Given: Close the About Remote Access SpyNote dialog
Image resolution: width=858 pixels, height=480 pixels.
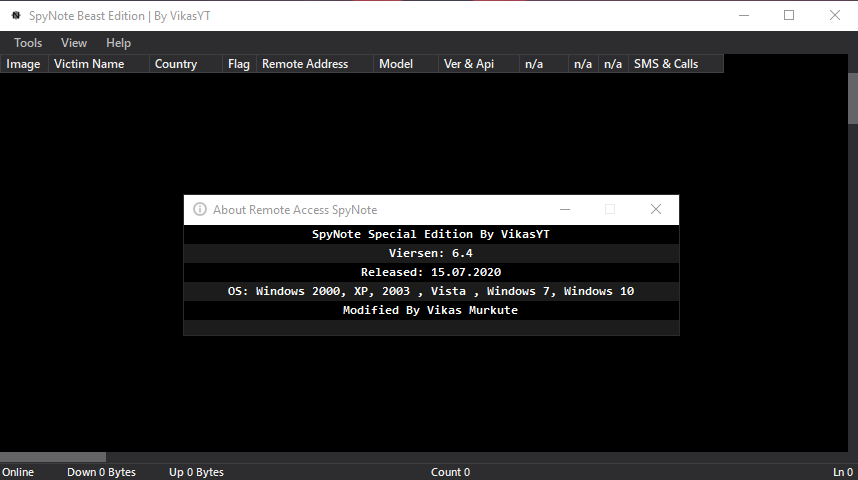Looking at the screenshot, I should pyautogui.click(x=656, y=209).
